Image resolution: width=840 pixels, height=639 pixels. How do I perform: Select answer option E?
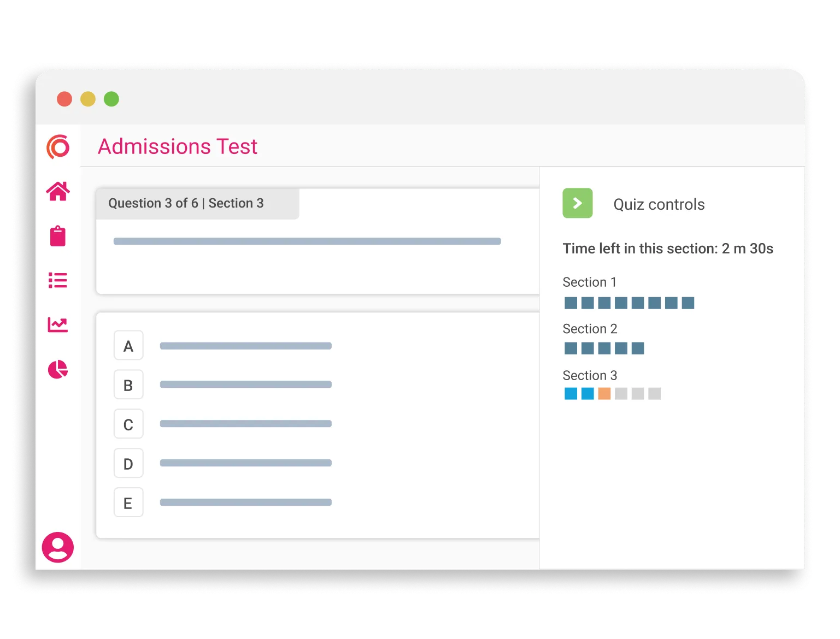(x=128, y=502)
